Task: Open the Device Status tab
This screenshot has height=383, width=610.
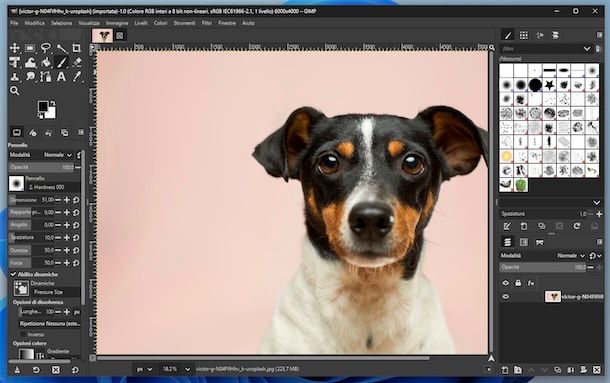Action: [x=33, y=133]
